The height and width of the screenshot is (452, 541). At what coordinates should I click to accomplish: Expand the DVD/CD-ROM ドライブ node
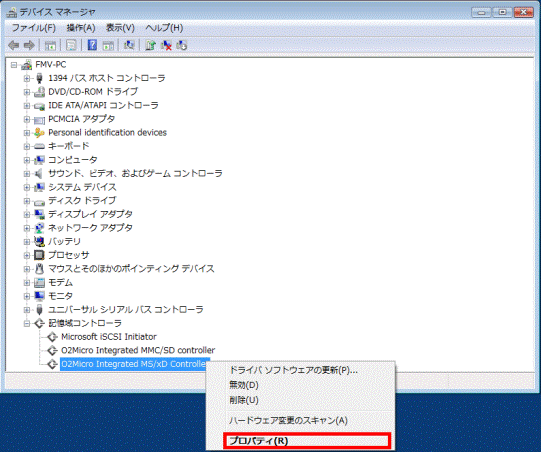click(x=27, y=92)
